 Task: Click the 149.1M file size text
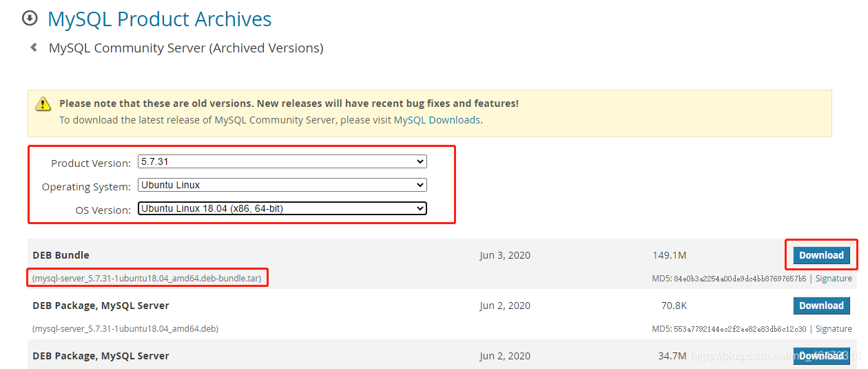tap(670, 255)
